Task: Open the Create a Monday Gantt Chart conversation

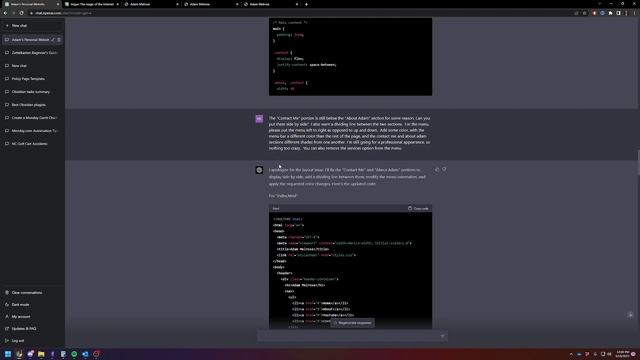Action: 32,118
